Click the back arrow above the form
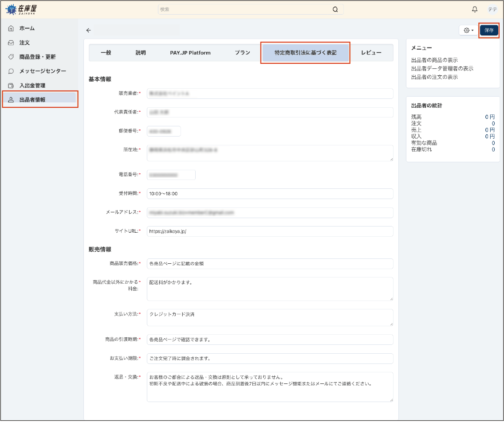The width and height of the screenshot is (504, 422). [x=88, y=30]
